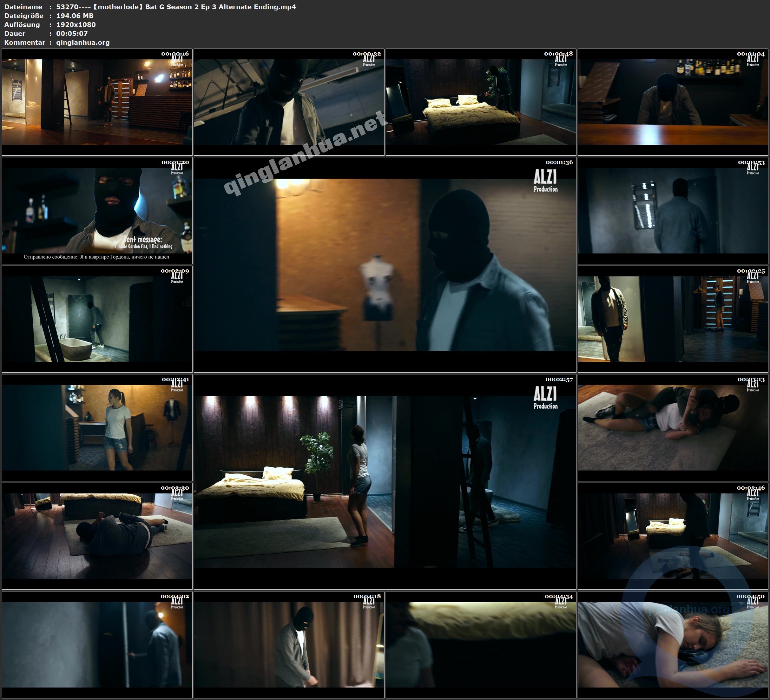Screen dimensions: 770x700
Task: Click the resolution value 1920x1080
Action: [x=76, y=24]
